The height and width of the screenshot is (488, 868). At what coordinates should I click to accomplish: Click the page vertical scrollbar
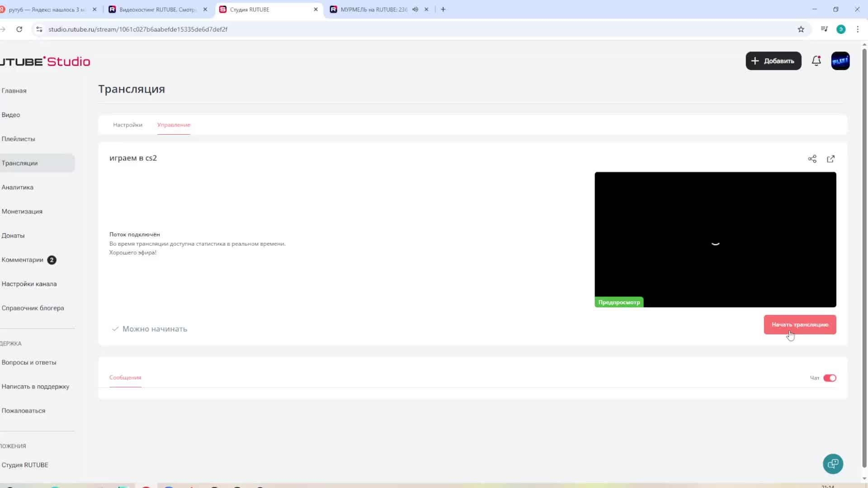pyautogui.click(x=864, y=258)
